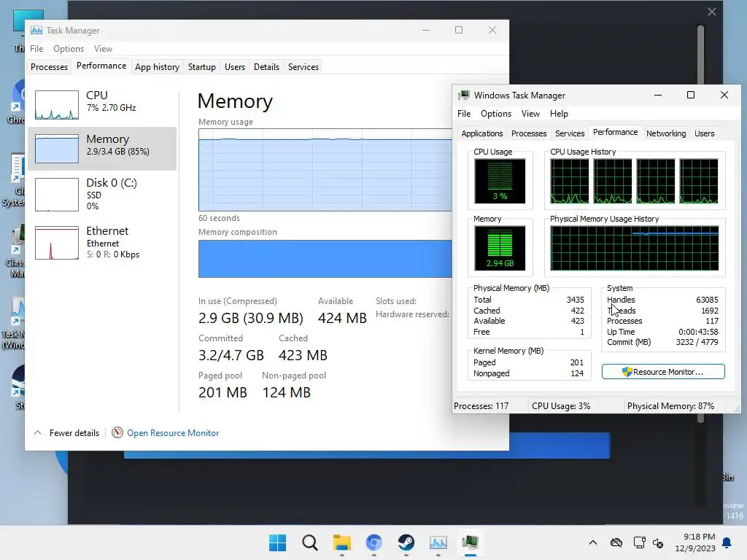Click the Resource Monitor... button
The width and height of the screenshot is (747, 560).
(663, 372)
